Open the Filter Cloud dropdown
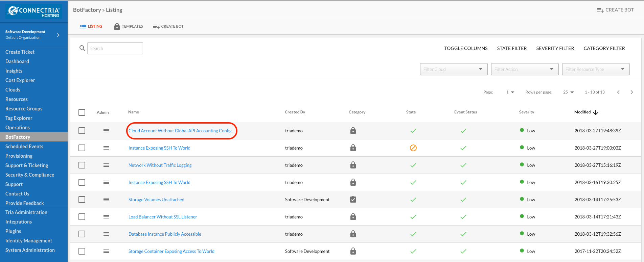Viewport: 644px width, 262px height. 454,69
